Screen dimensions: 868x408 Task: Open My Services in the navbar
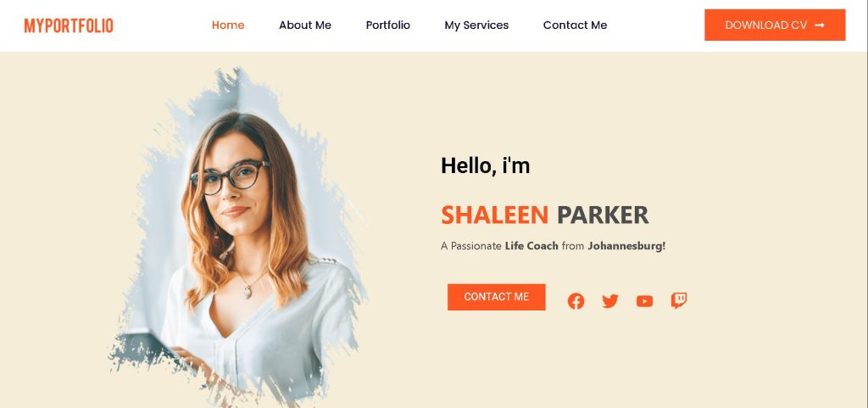(x=476, y=25)
